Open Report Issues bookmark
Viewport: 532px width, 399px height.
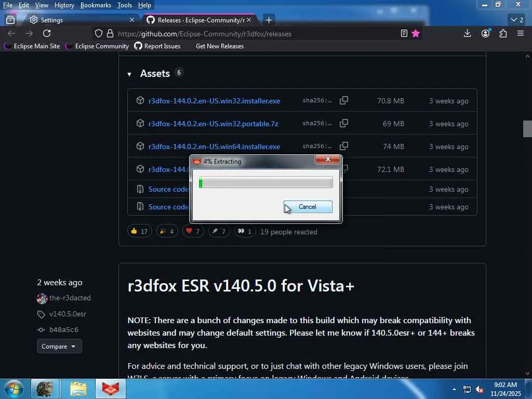pyautogui.click(x=157, y=46)
